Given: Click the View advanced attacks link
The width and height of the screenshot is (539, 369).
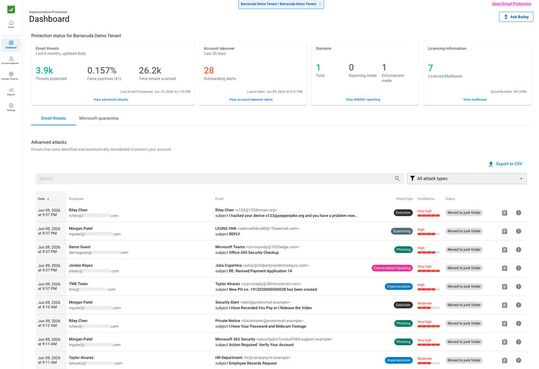Looking at the screenshot, I should tap(111, 99).
